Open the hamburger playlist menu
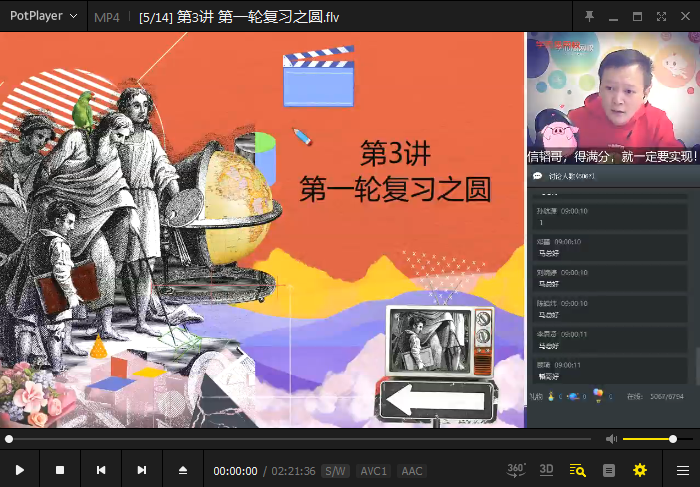 point(682,470)
